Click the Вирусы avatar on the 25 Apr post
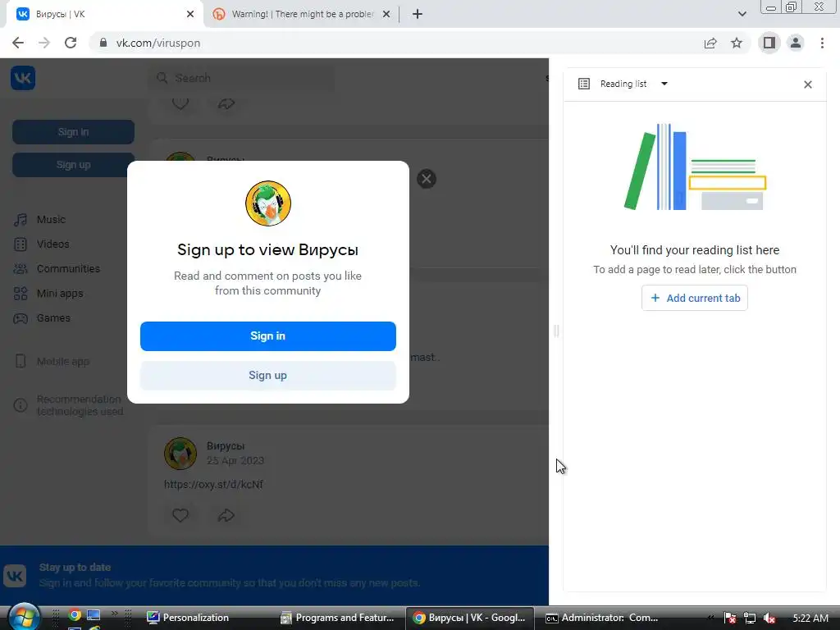Screen dimensions: 840x630 pyautogui.click(x=180, y=453)
